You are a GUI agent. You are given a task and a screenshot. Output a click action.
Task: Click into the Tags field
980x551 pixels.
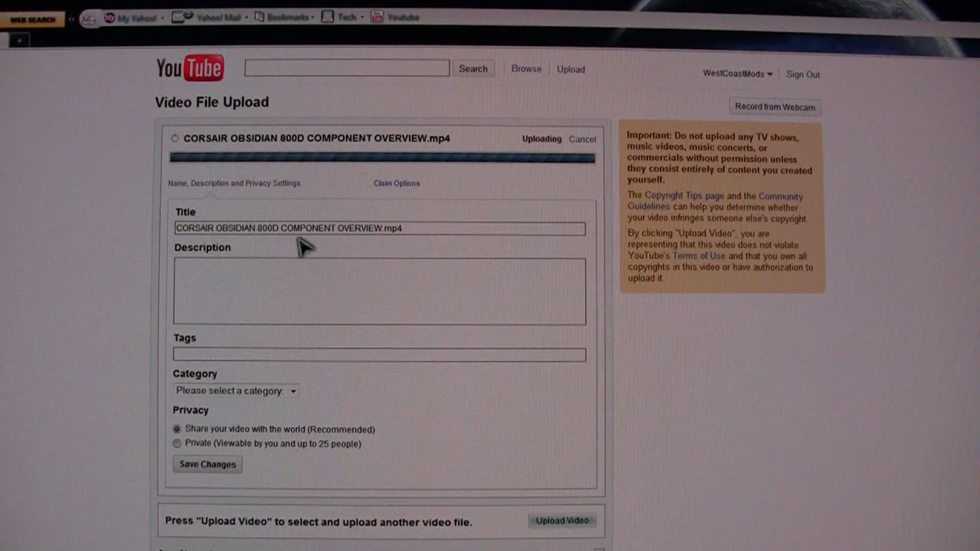380,355
